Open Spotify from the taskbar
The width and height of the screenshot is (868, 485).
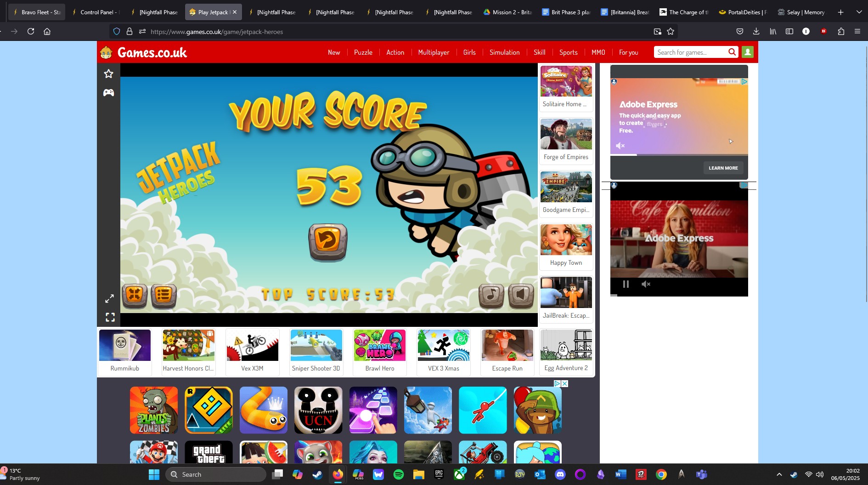399,474
